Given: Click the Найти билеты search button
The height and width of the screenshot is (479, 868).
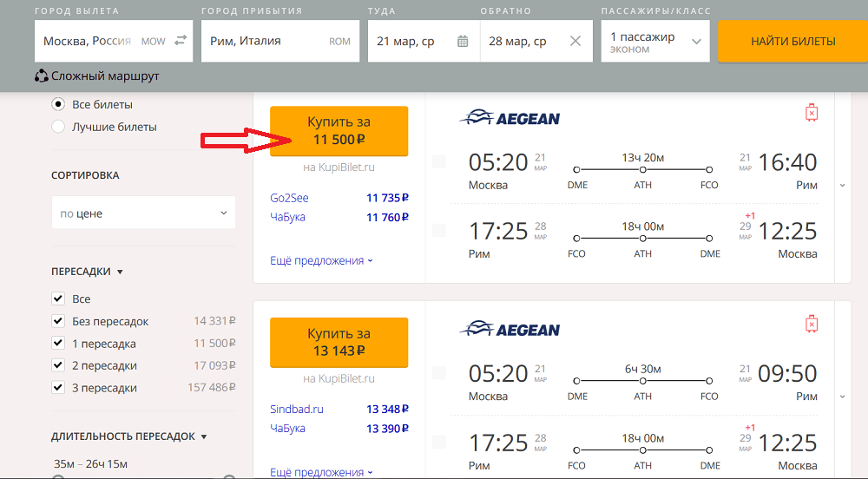Looking at the screenshot, I should [792, 42].
